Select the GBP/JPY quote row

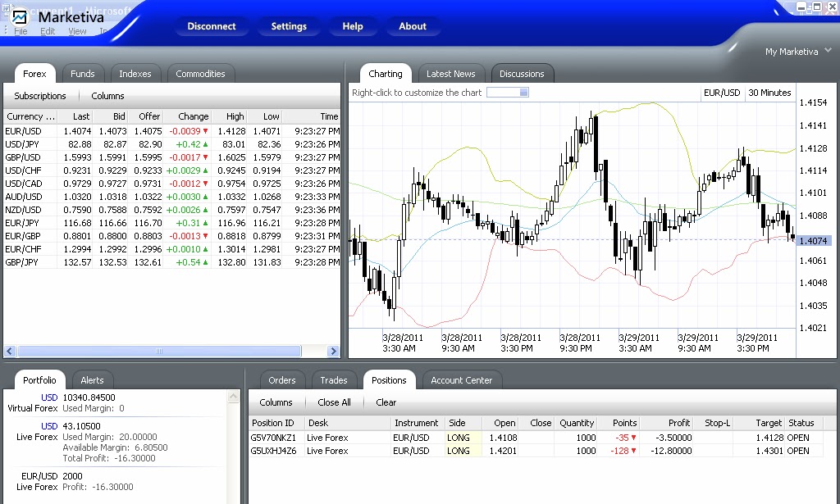172,262
